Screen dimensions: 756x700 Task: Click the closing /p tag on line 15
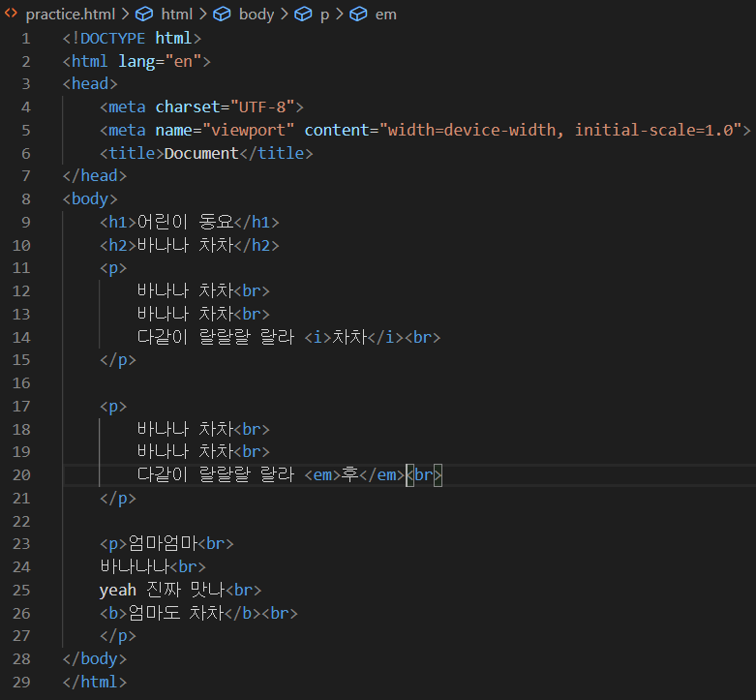118,360
